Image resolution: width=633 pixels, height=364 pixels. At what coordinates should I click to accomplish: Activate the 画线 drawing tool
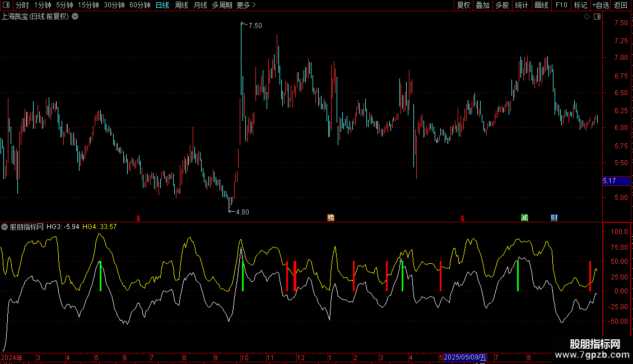point(541,5)
